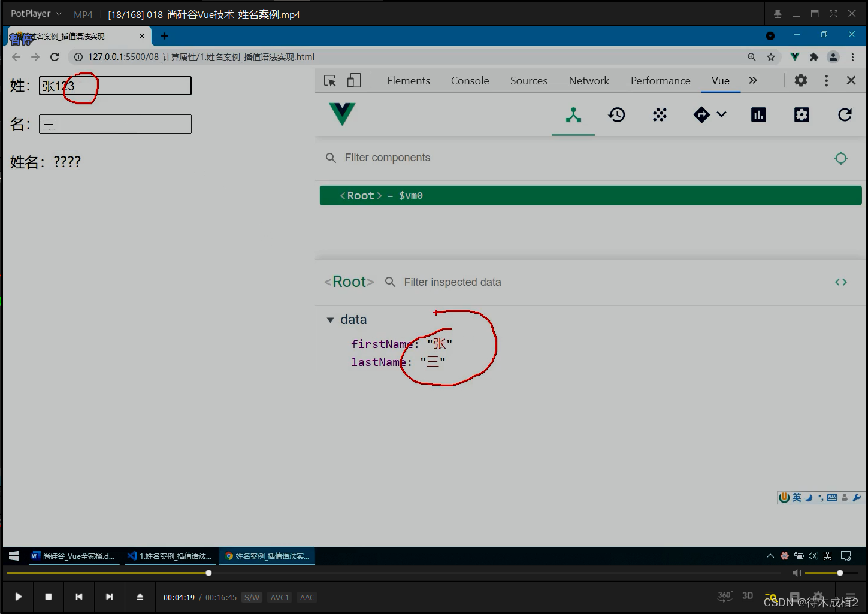Open the Vue.js devtools extension icon

795,57
